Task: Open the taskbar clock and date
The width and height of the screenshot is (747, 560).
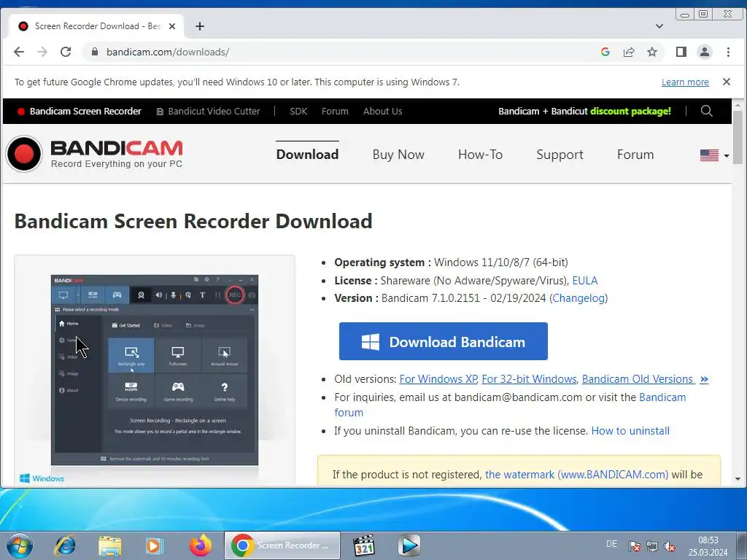Action: click(708, 546)
